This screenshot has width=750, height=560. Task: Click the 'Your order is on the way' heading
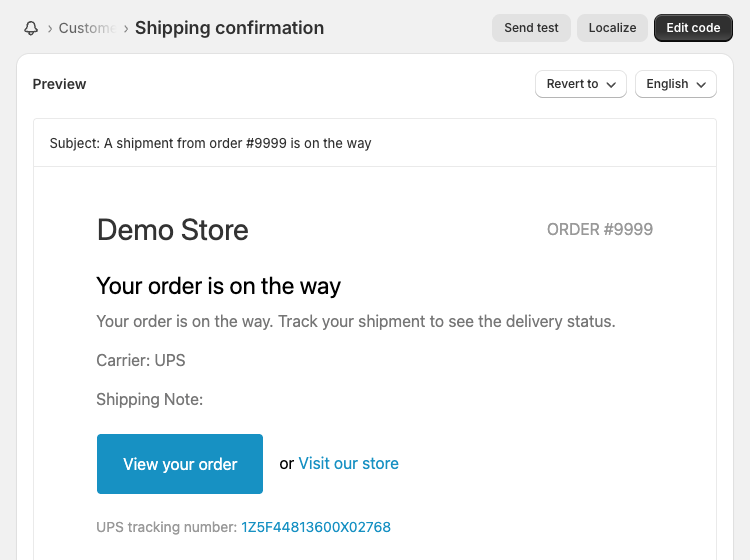click(218, 286)
